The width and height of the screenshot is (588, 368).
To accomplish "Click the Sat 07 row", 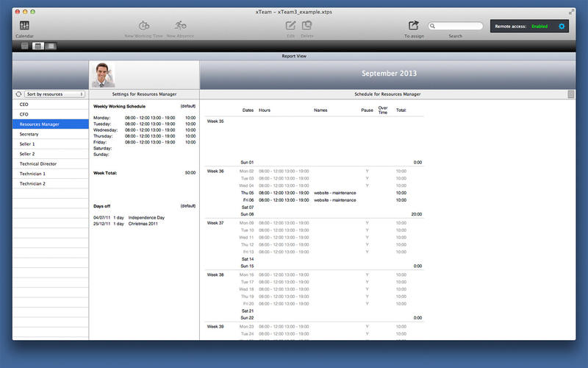I will coord(315,208).
